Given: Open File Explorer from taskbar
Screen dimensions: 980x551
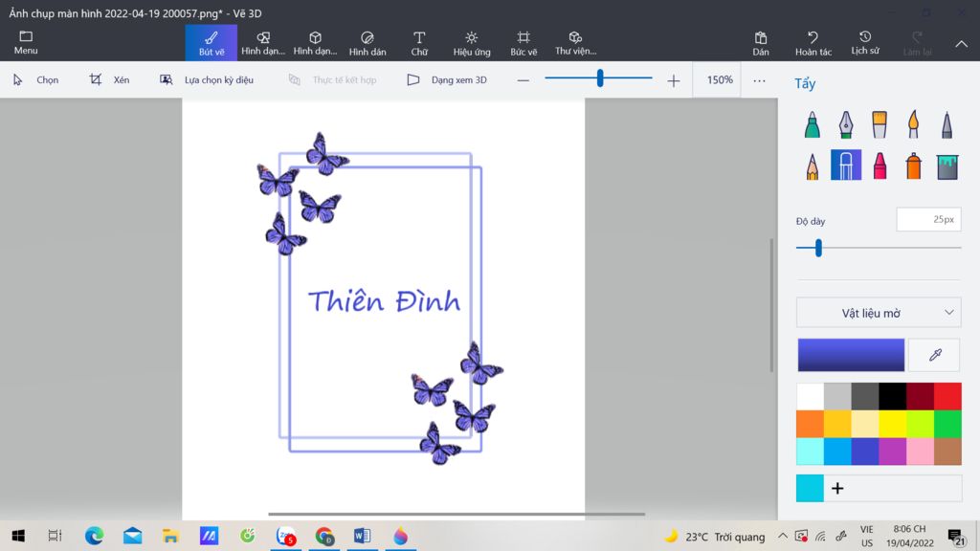Looking at the screenshot, I should click(170, 536).
